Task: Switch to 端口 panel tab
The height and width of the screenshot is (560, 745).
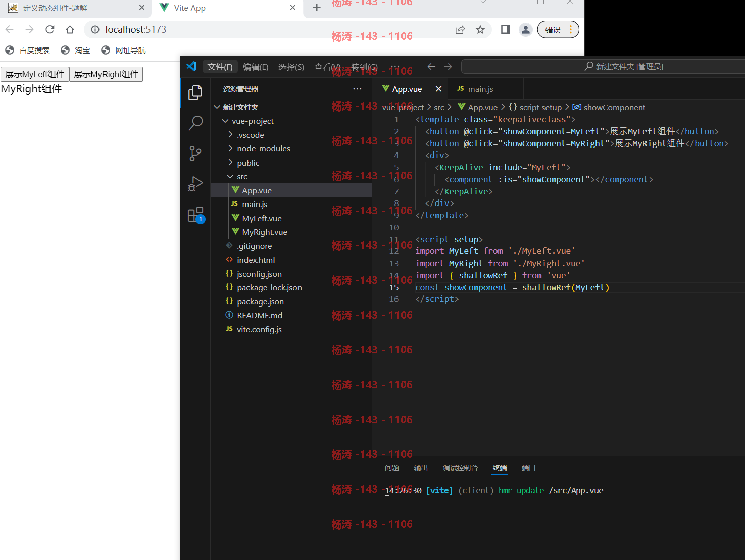Action: (x=528, y=468)
